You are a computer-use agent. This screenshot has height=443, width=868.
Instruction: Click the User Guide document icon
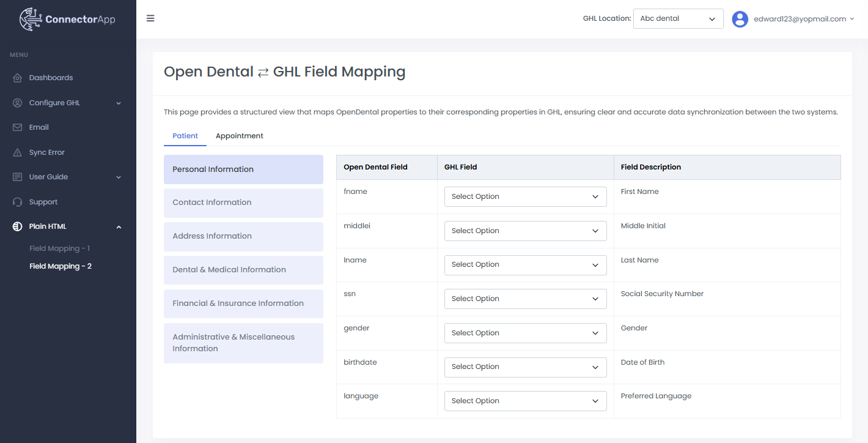(x=17, y=177)
